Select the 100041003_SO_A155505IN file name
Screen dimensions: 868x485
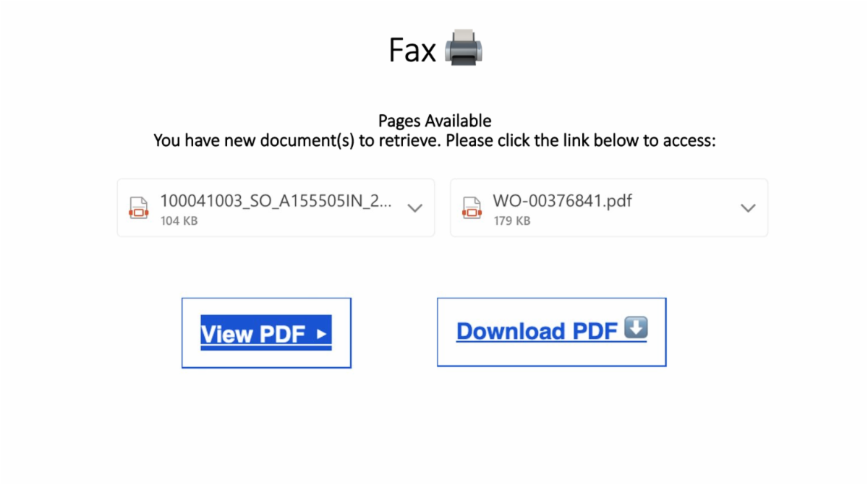click(276, 201)
